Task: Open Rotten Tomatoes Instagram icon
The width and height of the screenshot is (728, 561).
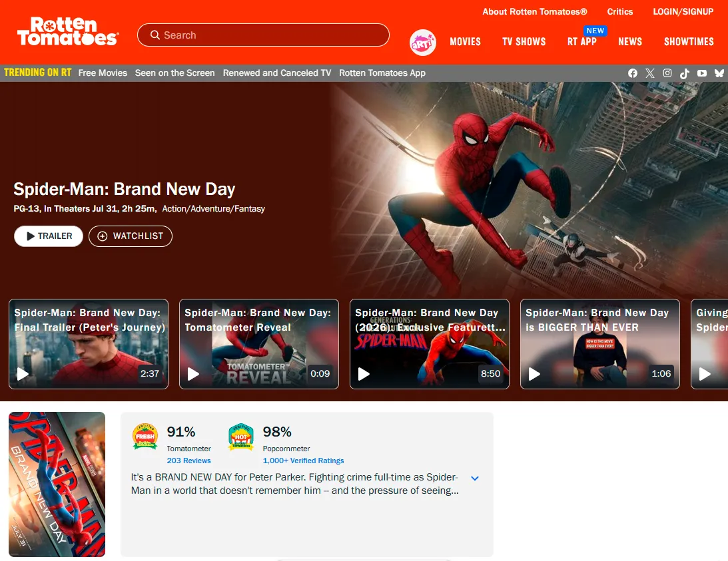Action: tap(667, 73)
